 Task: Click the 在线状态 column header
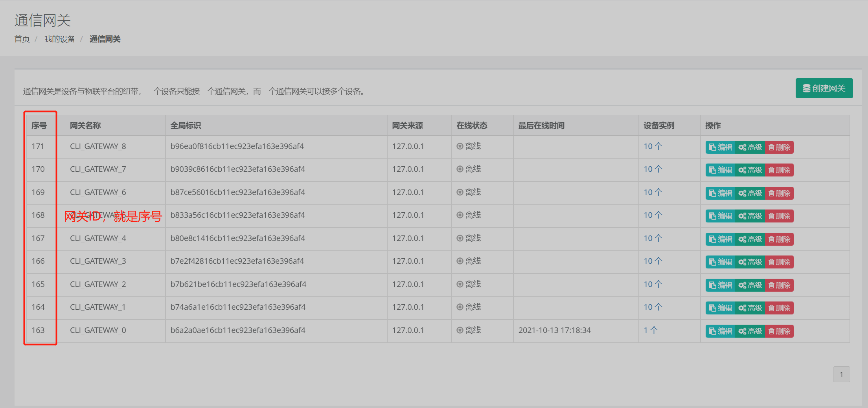pyautogui.click(x=471, y=125)
